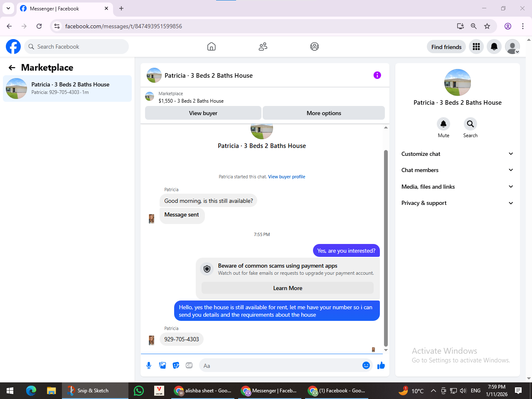
Task: Open a new browser tab
Action: [121, 8]
